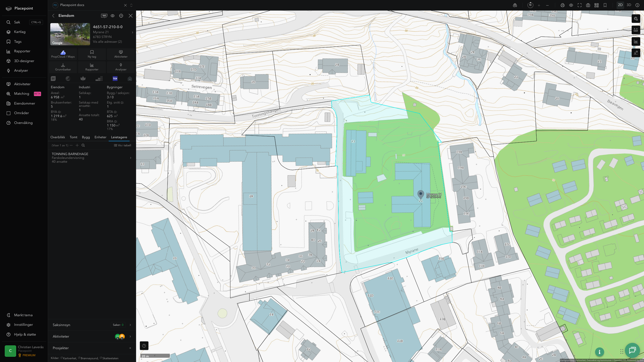Viewport: 644px width, 362px height.
Task: Open Analyser button in property panel
Action: coord(121,67)
